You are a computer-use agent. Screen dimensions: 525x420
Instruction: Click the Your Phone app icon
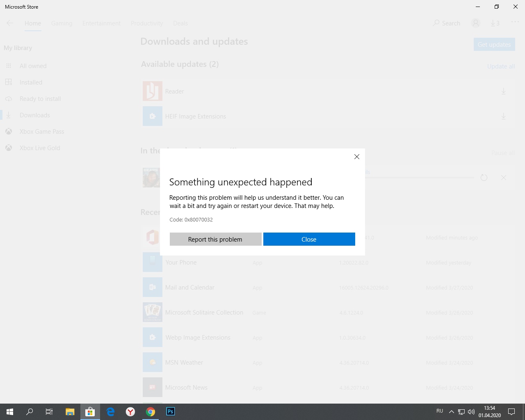153,262
